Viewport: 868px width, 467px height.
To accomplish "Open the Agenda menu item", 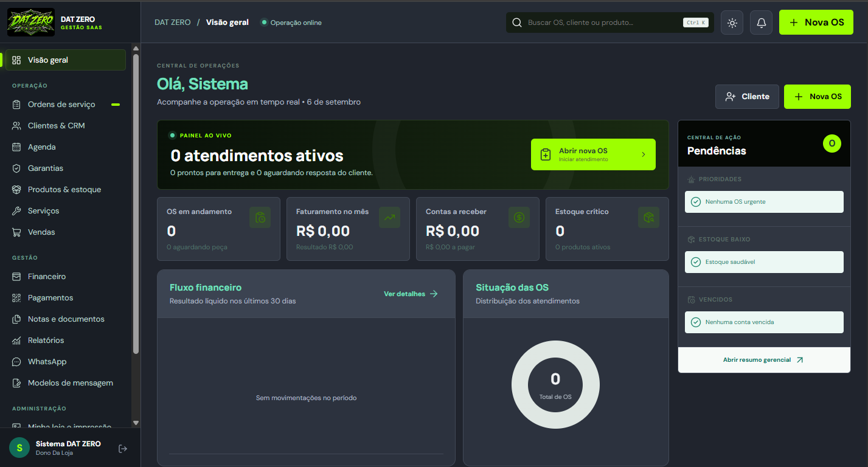I will [x=66, y=147].
